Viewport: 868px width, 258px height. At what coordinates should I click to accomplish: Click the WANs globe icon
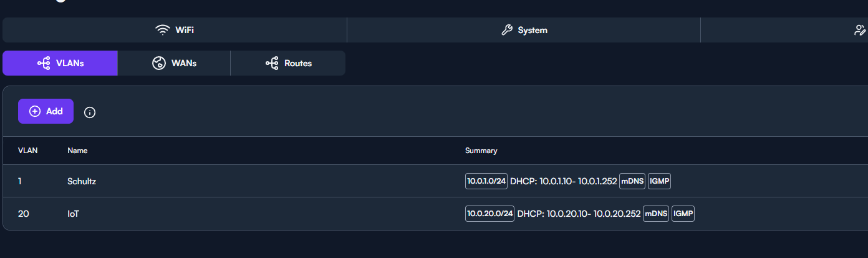pos(159,63)
